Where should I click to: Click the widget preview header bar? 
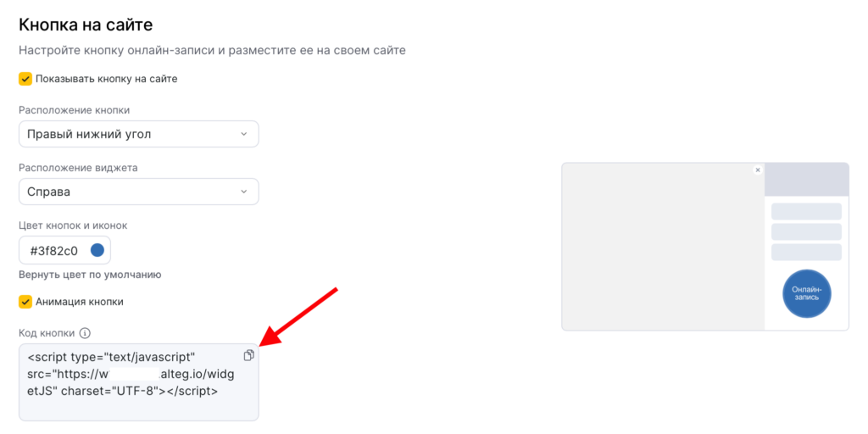click(x=806, y=180)
